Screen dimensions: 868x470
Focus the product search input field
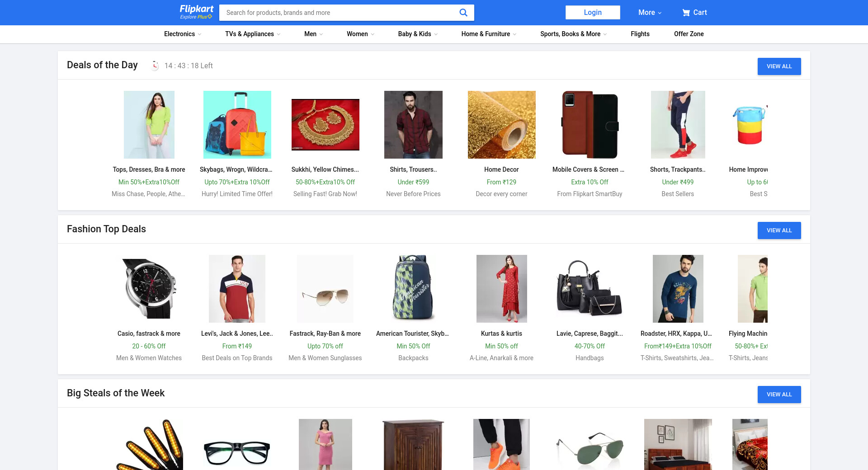coord(339,13)
